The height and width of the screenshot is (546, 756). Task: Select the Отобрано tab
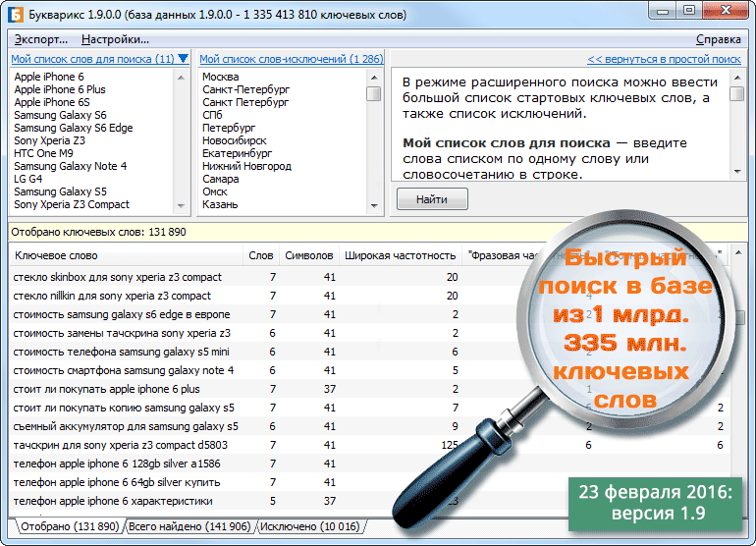(x=67, y=527)
